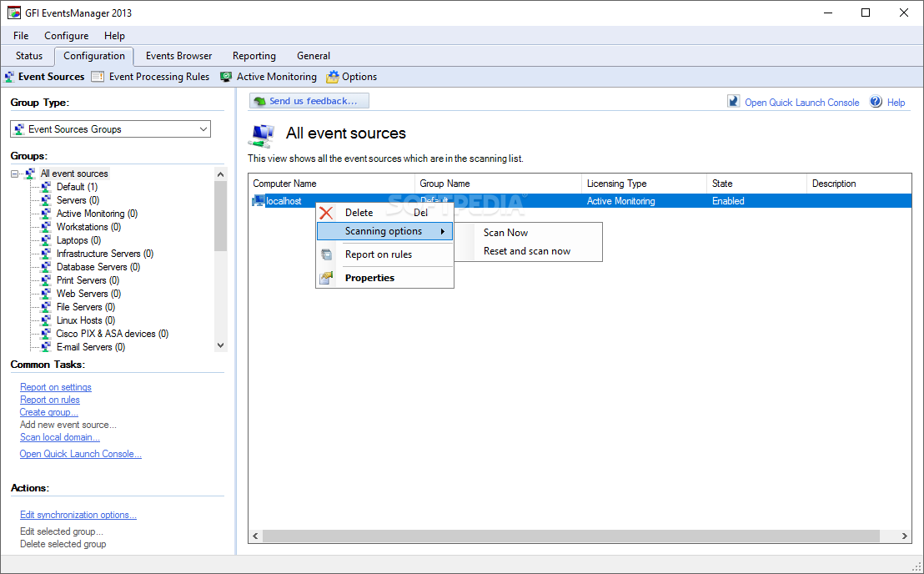Sort by the Licensing Type column header
The image size is (924, 574).
(x=644, y=184)
